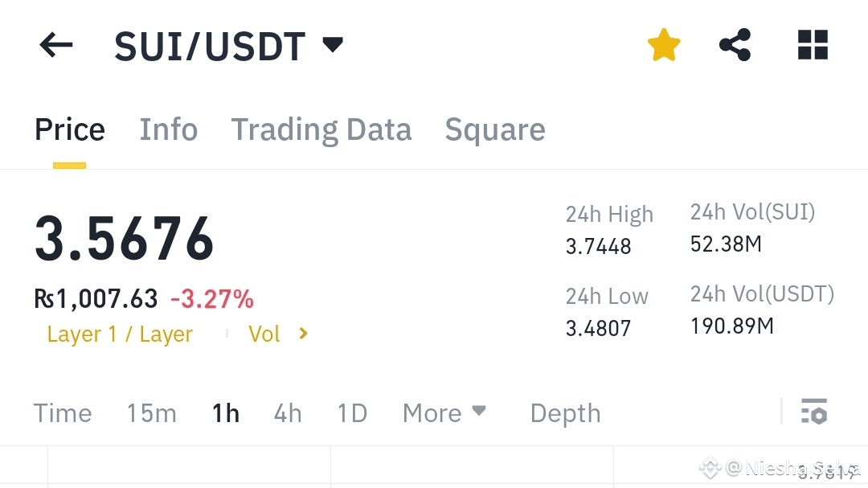
Task: Expand the SUI/USDT pair dropdown arrow
Action: tap(333, 44)
